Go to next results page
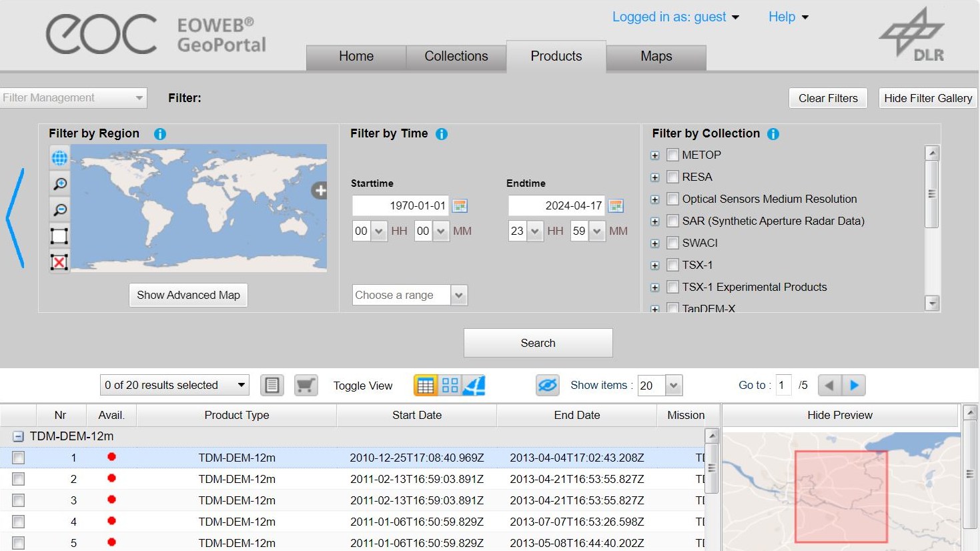Viewport: 980px width, 551px height. point(854,385)
